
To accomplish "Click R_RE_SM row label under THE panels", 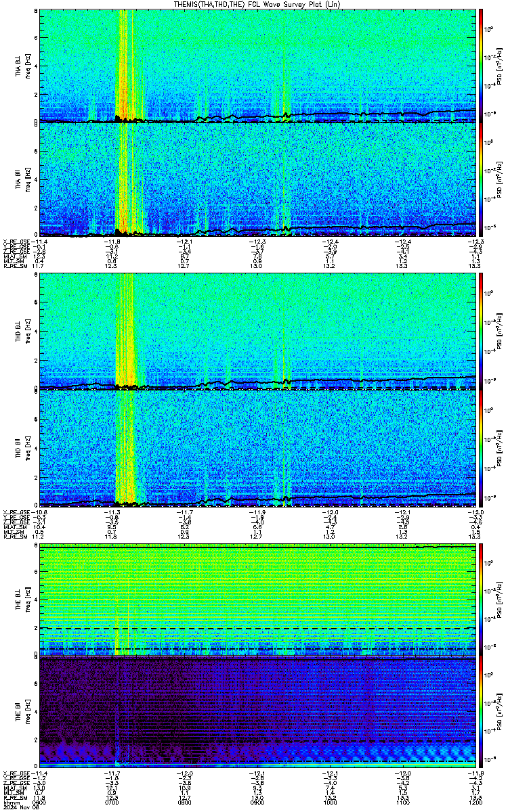I will pyautogui.click(x=14, y=797).
